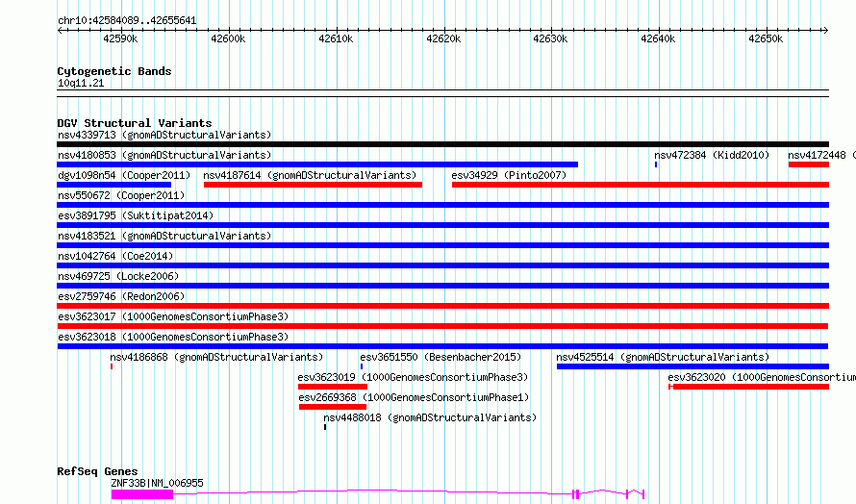Select the esv3623019 red variant bar
The height and width of the screenshot is (504, 856).
pos(333,387)
